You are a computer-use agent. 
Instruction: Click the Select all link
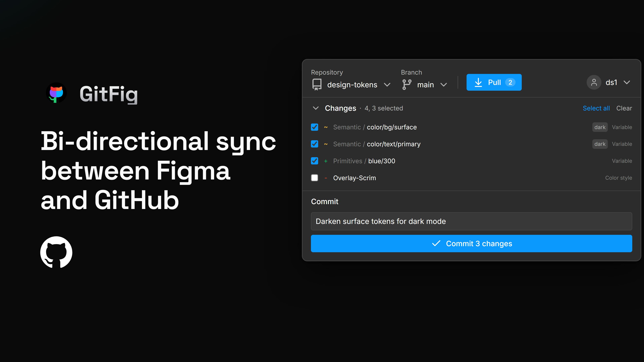pos(596,108)
